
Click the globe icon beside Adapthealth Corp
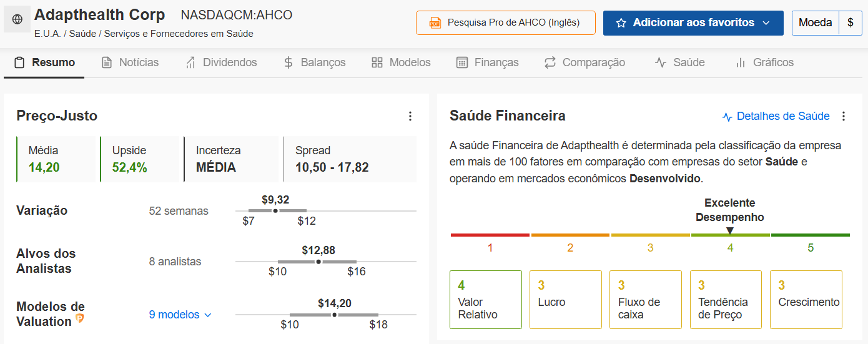coord(17,20)
